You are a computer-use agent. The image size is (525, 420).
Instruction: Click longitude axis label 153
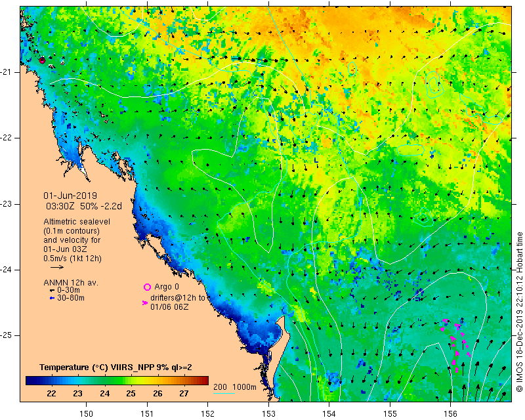pos(268,414)
